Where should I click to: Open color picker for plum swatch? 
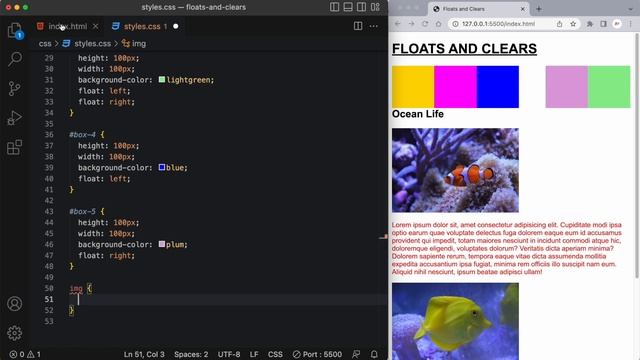pyautogui.click(x=162, y=244)
